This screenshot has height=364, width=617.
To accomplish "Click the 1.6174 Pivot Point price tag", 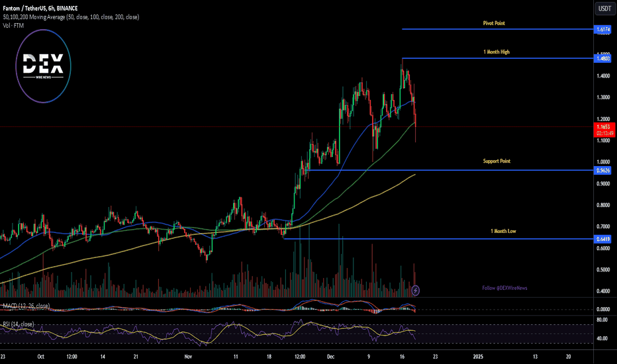I will (x=603, y=30).
